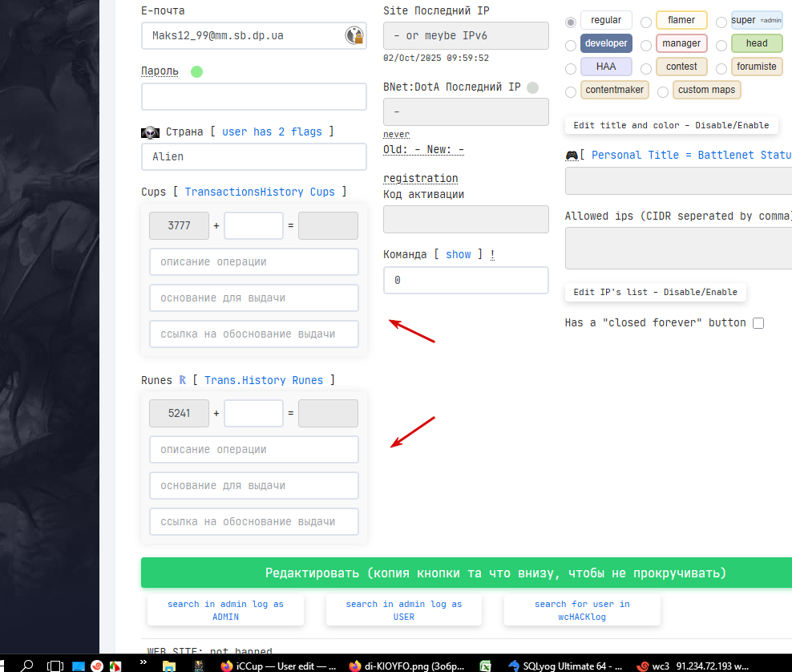The height and width of the screenshot is (672, 792).
Task: Click Runes ссылка на обоснование выдачи field
Action: tap(253, 521)
